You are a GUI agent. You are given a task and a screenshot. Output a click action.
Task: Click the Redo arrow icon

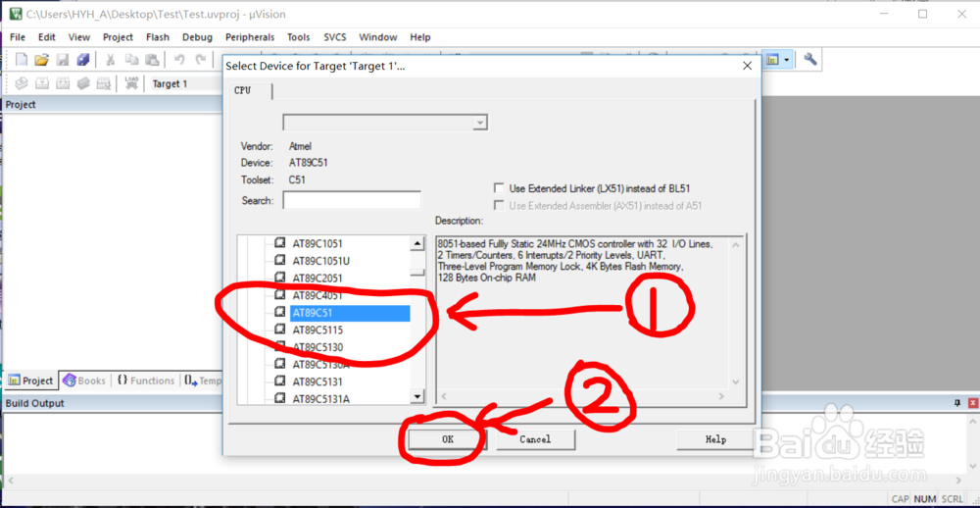click(x=201, y=60)
